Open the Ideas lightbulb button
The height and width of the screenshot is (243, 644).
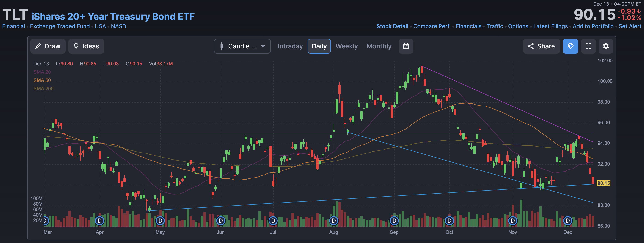coord(86,46)
